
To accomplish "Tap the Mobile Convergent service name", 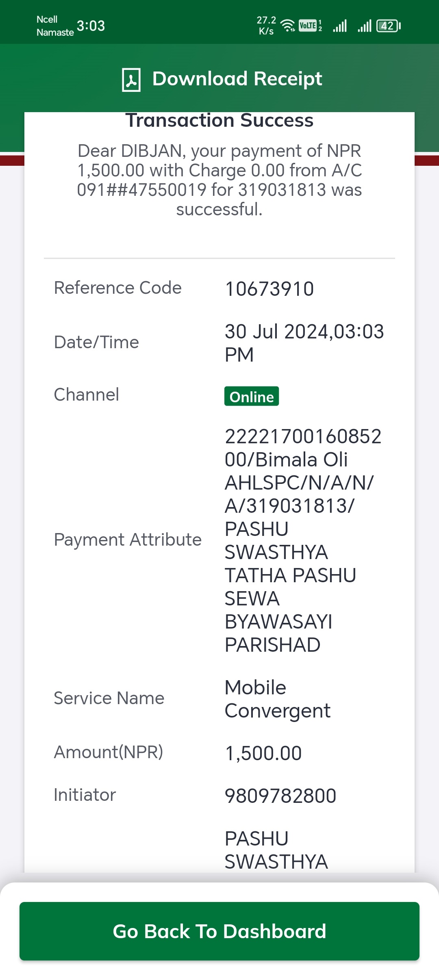I will click(278, 699).
